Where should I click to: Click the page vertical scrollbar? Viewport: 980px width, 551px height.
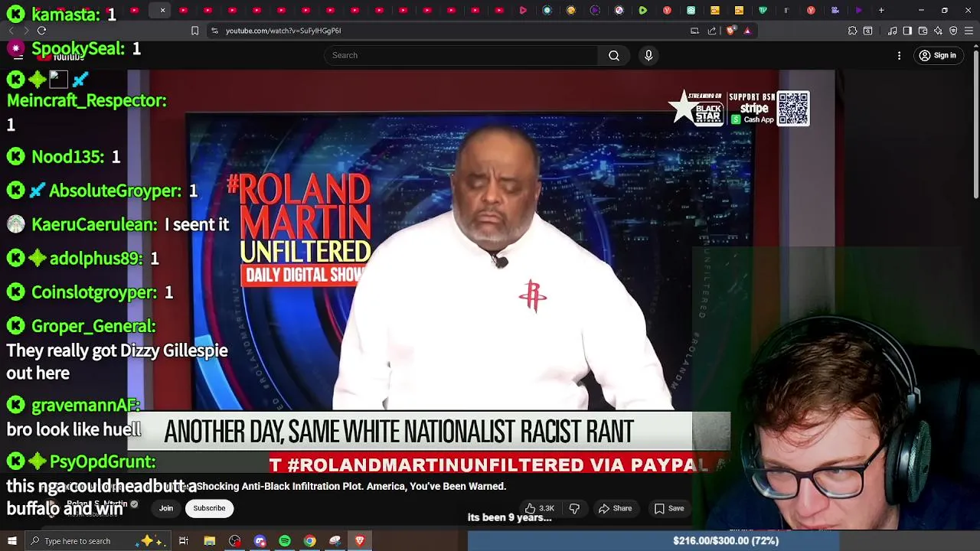click(975, 122)
